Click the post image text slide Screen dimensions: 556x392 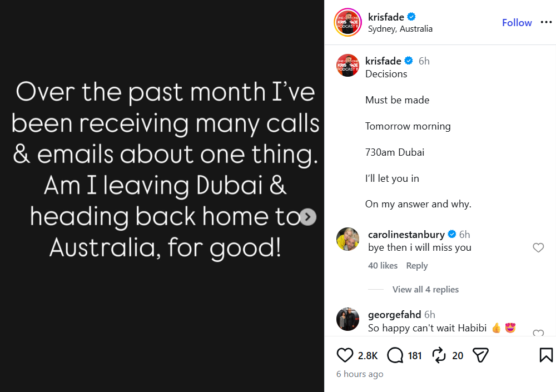(x=162, y=196)
